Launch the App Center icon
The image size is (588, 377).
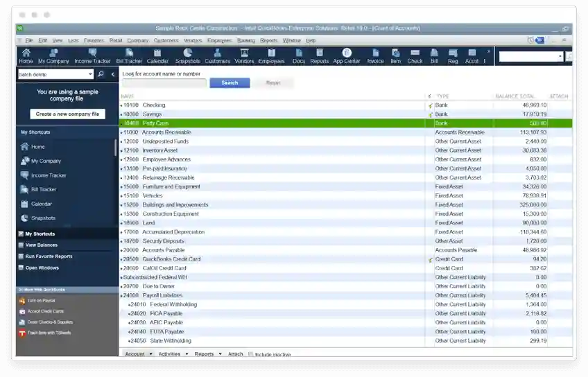pyautogui.click(x=347, y=56)
